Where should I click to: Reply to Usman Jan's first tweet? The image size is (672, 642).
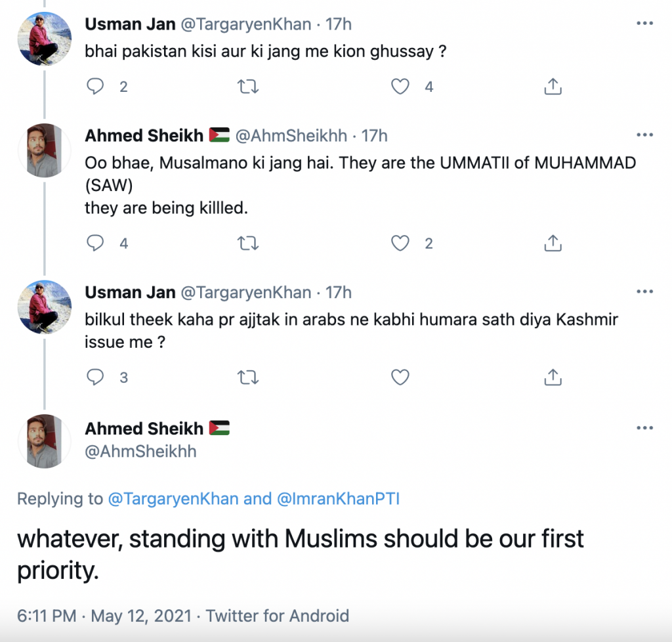(x=95, y=87)
